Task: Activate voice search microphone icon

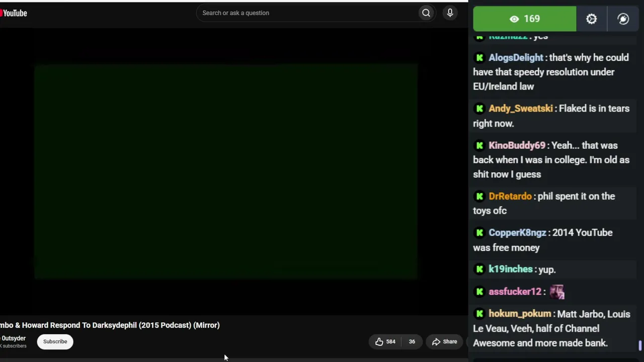Action: click(450, 13)
